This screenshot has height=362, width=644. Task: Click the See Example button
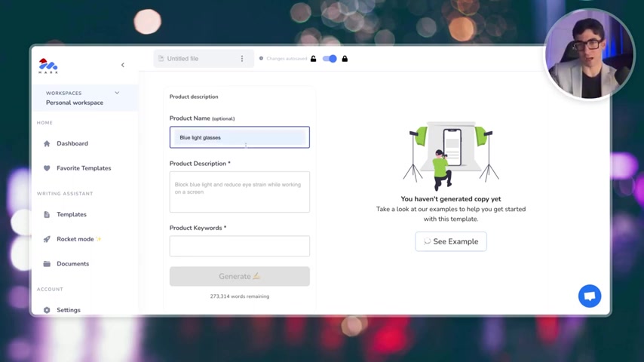450,241
